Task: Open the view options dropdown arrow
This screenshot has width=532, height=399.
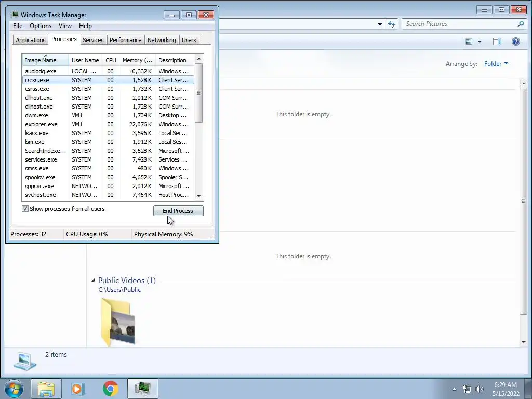Action: (x=480, y=42)
